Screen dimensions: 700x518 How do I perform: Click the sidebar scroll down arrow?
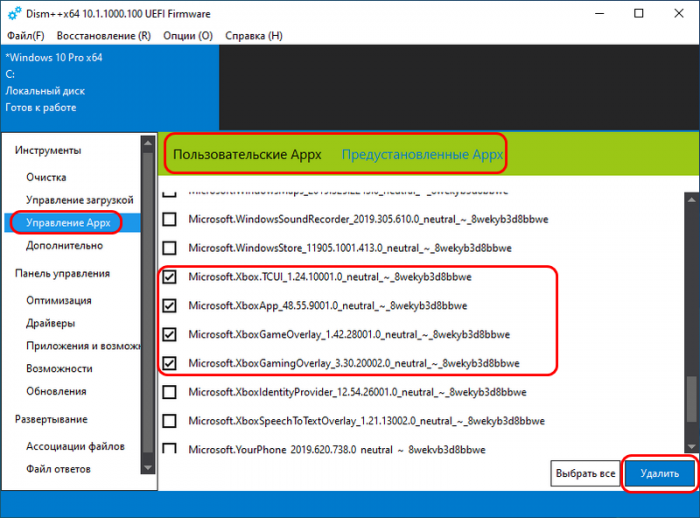click(x=148, y=468)
